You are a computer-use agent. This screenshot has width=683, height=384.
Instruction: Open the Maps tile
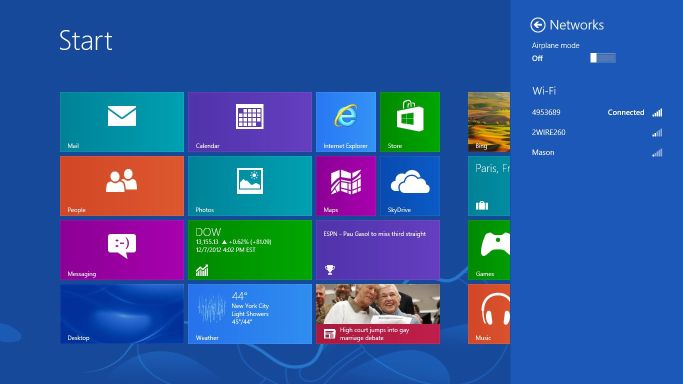point(346,186)
